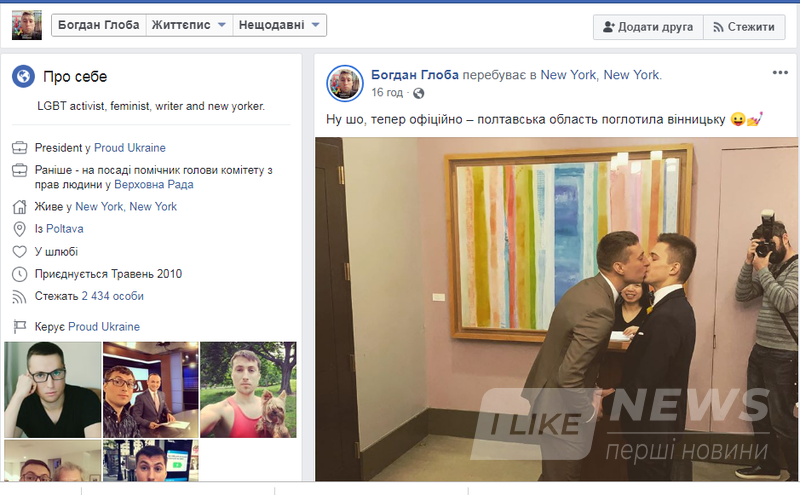This screenshot has height=495, width=800.
Task: Click the briefcase icon next to President
Action: tap(19, 148)
